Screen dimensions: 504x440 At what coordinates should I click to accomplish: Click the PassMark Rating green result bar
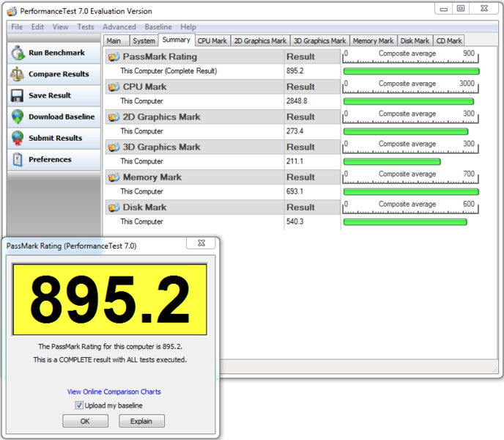411,71
